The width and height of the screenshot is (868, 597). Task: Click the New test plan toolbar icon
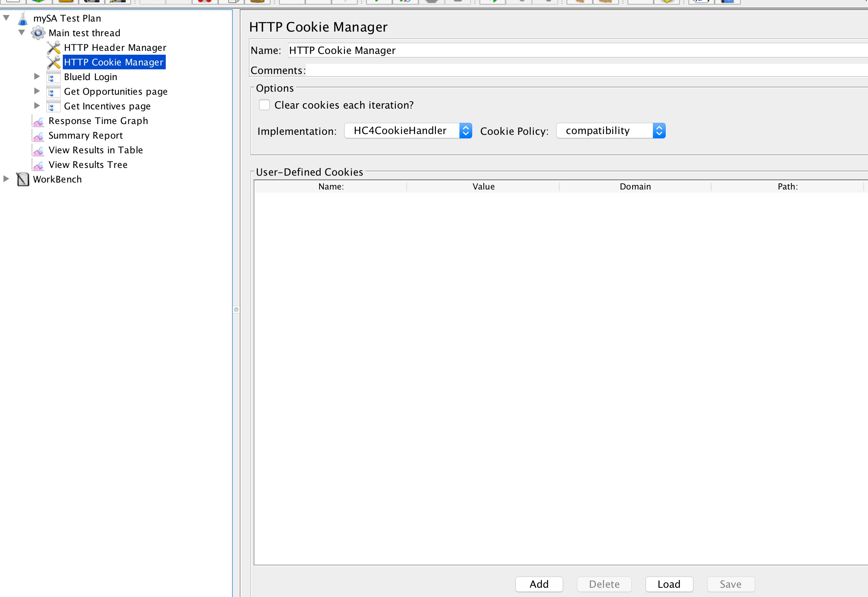point(13,2)
